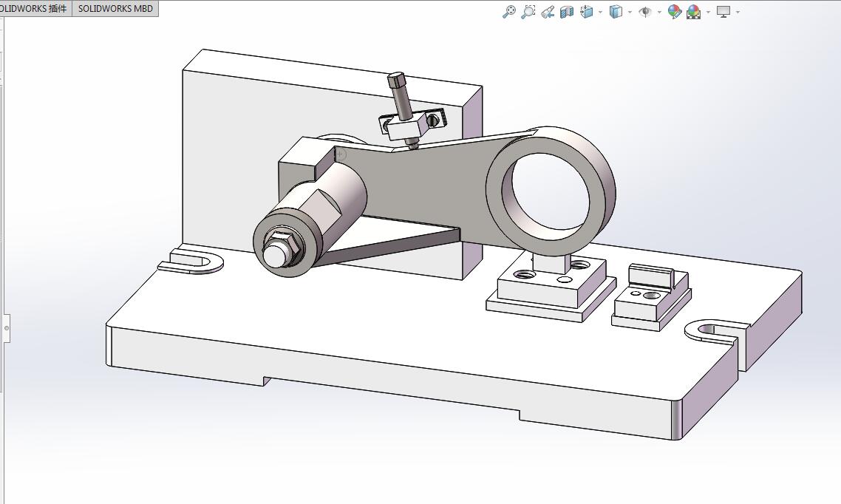Select the Zoom to Area tool
841x504 pixels.
528,11
